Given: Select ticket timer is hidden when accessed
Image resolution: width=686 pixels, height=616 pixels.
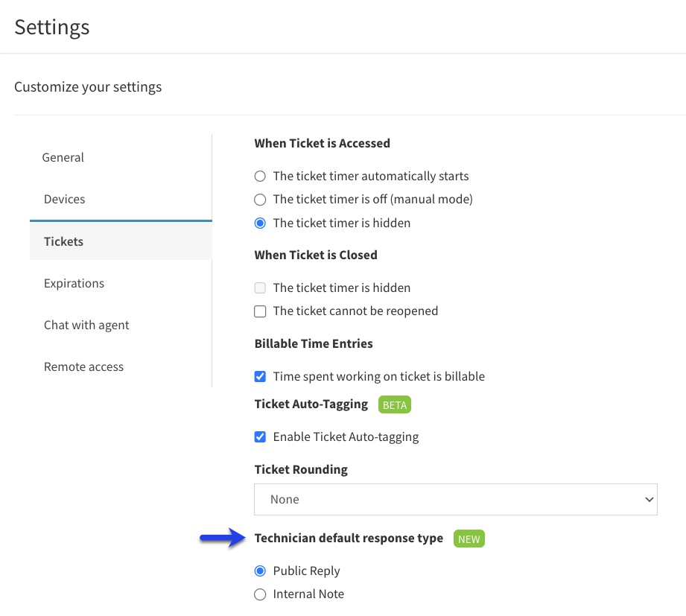Looking at the screenshot, I should (x=260, y=223).
